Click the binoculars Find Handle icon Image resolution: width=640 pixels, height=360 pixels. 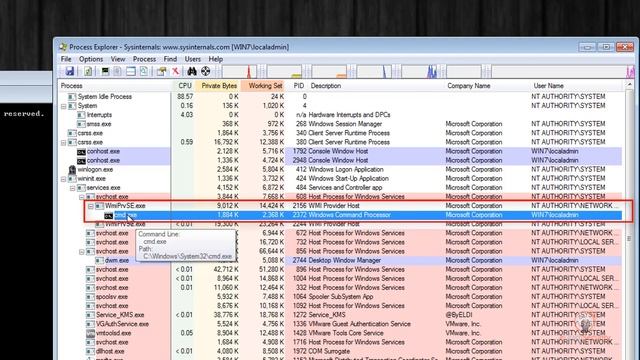click(x=192, y=71)
